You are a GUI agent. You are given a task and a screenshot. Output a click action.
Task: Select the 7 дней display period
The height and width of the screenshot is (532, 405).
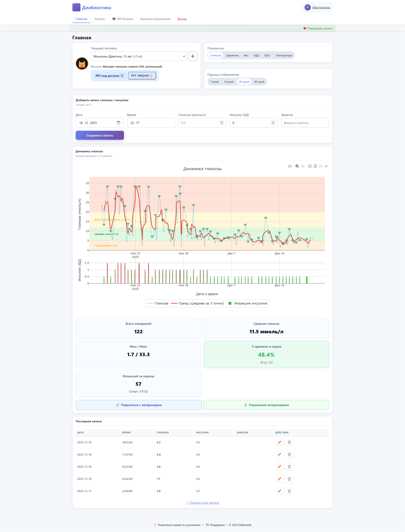tap(214, 82)
